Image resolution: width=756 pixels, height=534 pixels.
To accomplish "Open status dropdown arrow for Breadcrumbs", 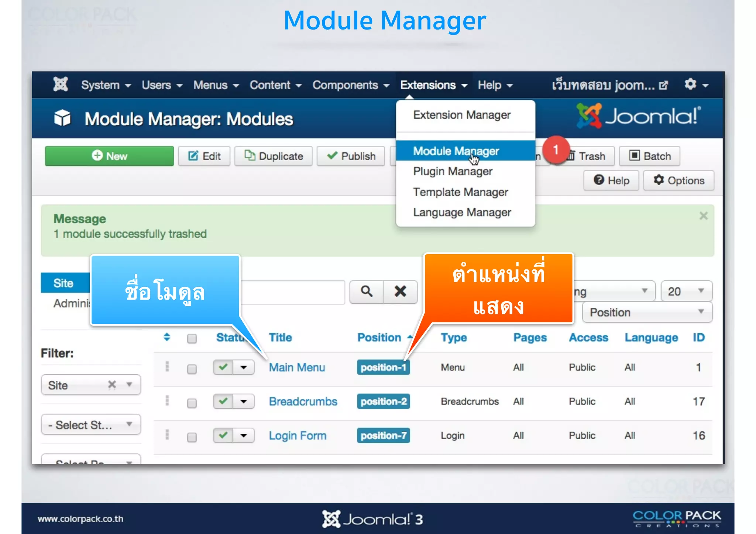I will pyautogui.click(x=244, y=401).
